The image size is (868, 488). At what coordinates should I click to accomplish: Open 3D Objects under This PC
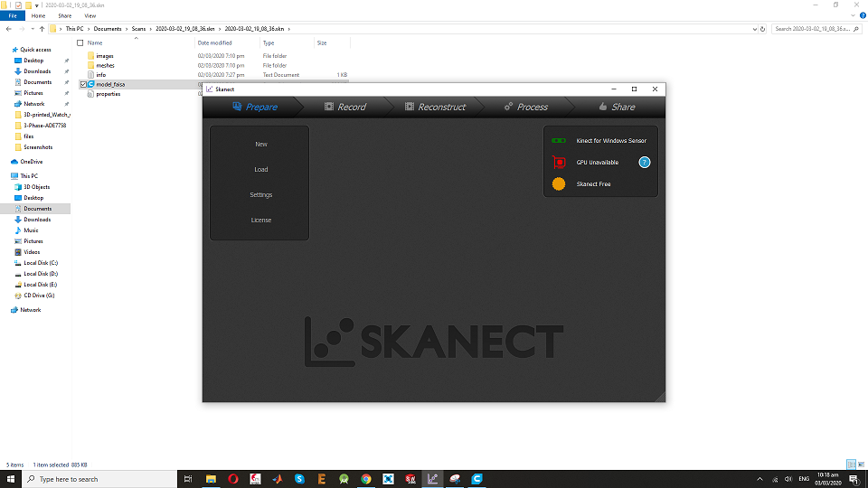point(36,187)
